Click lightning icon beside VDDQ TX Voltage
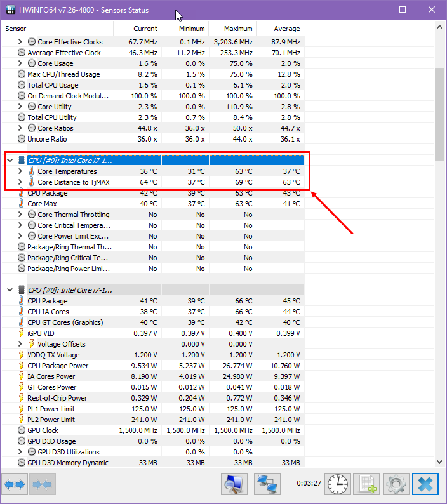The width and height of the screenshot is (447, 504). pyautogui.click(x=21, y=355)
